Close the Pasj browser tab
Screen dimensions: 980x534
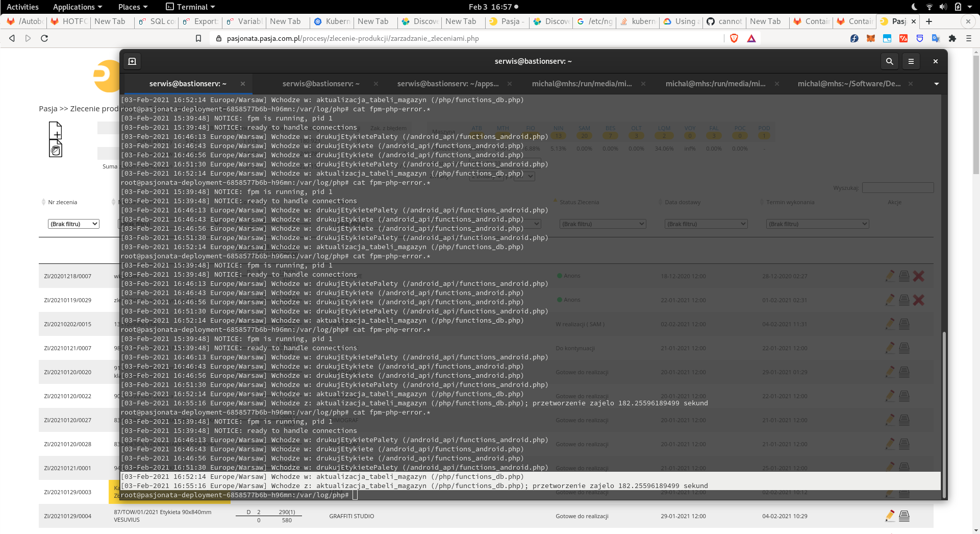914,21
